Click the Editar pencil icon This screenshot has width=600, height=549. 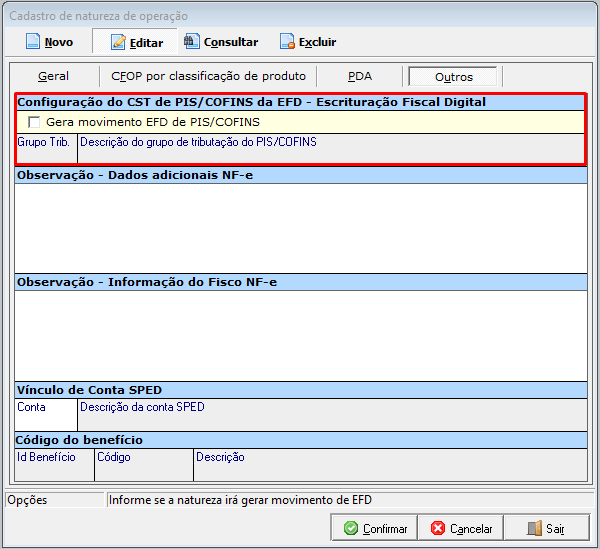click(118, 43)
